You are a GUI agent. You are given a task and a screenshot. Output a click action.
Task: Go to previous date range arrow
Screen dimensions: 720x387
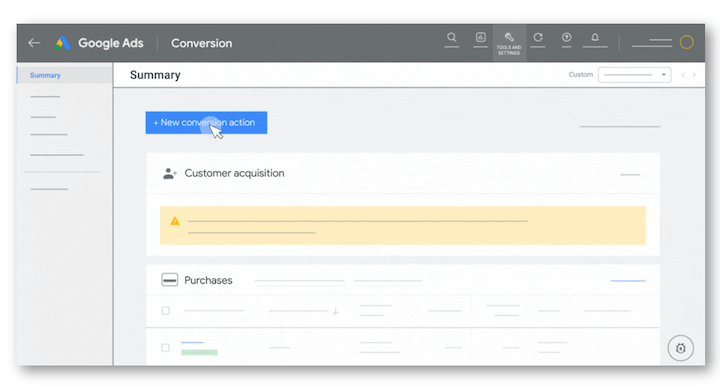[x=683, y=75]
